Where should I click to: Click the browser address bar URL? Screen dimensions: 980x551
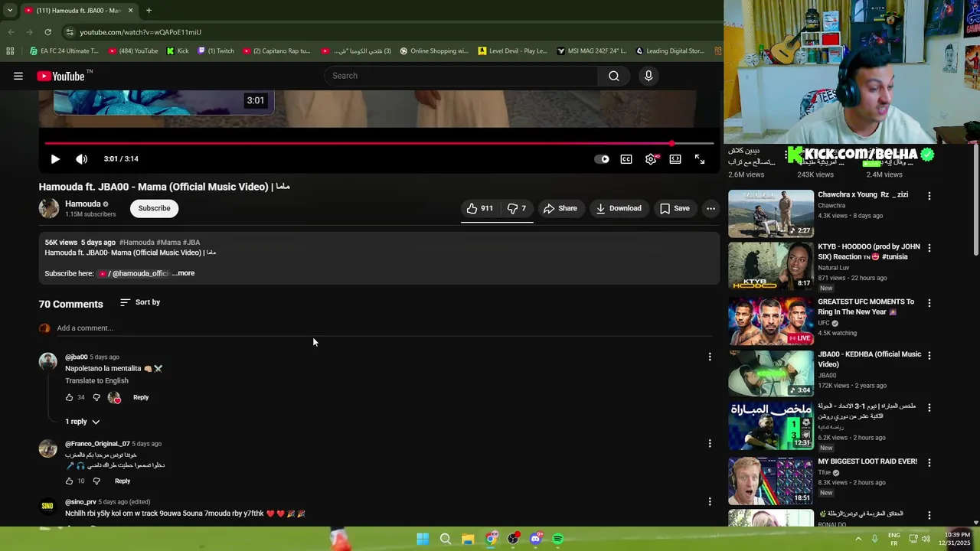(140, 32)
